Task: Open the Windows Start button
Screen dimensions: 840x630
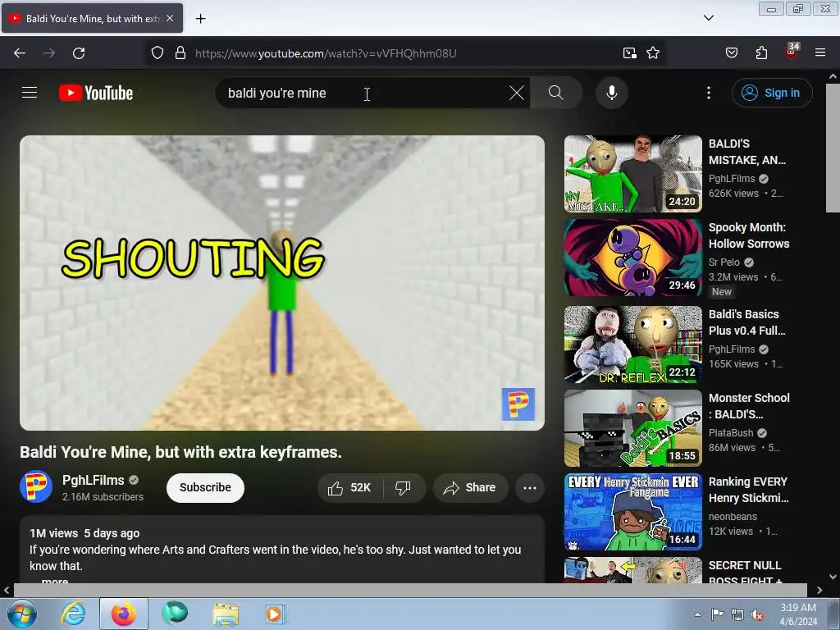Action: [x=22, y=614]
